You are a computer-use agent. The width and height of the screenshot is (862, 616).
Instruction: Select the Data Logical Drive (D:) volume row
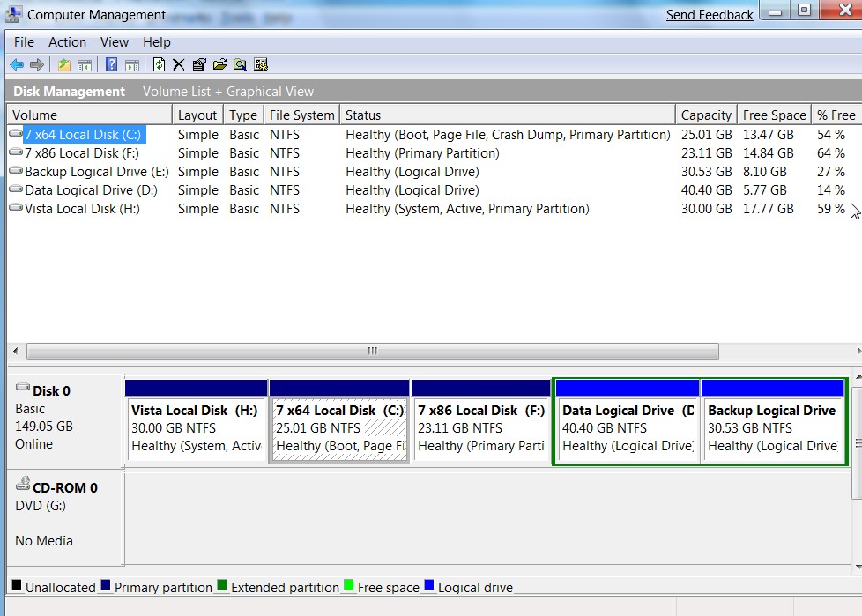(x=435, y=190)
